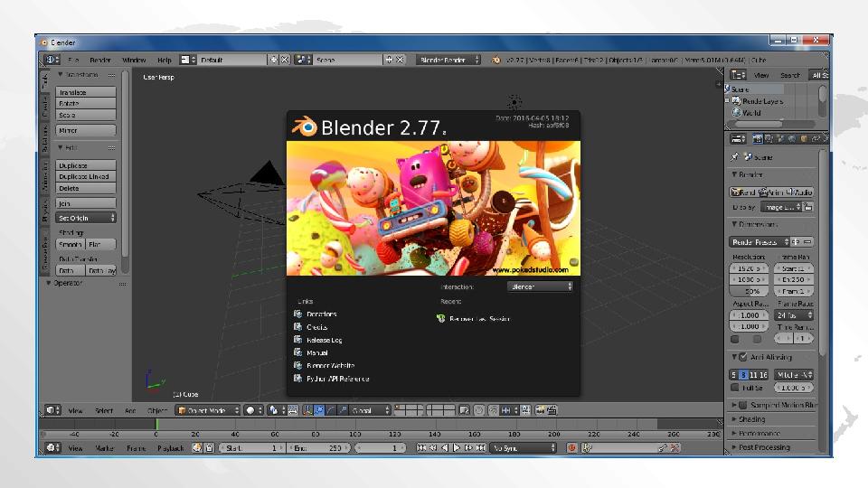Switch to the Render Layers properties tab icon

tap(769, 139)
